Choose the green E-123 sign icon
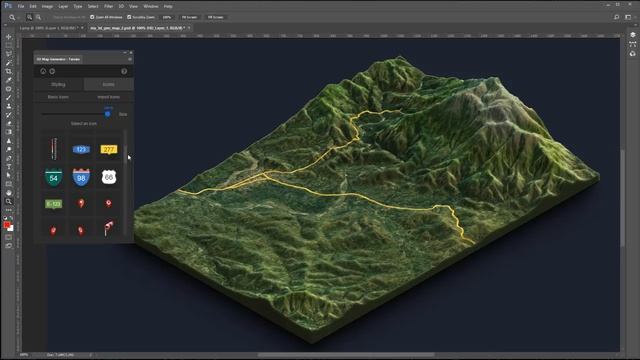Image resolution: width=640 pixels, height=360 pixels. [53, 204]
